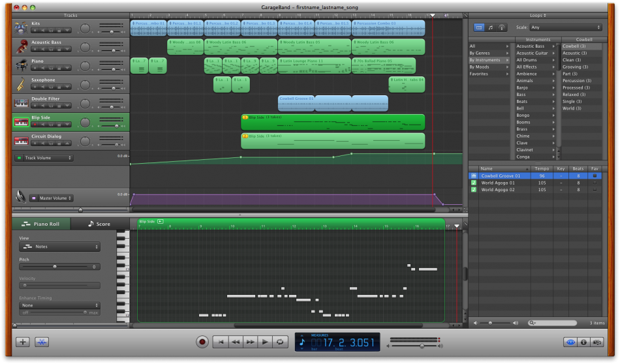Select the Saxophone track icon
620x364 pixels.
(21, 84)
